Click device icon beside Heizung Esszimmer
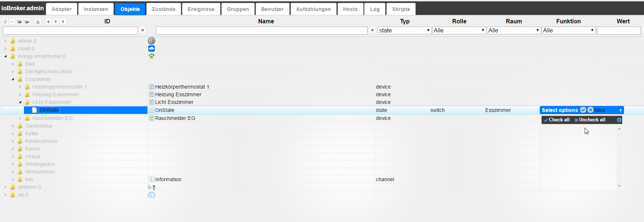 (152, 94)
